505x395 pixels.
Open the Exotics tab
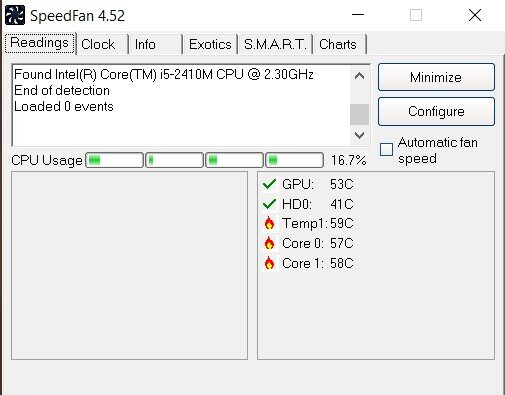click(210, 44)
